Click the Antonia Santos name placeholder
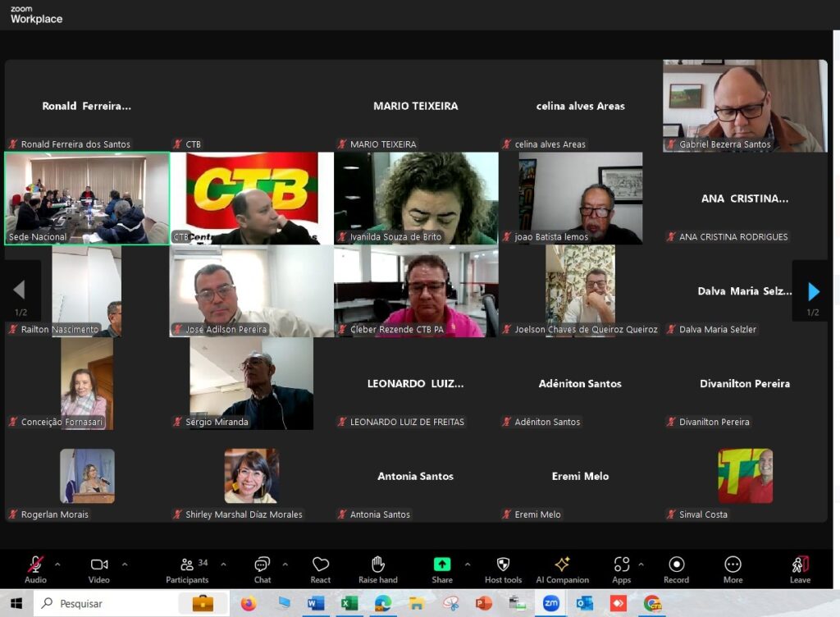The width and height of the screenshot is (840, 617). [x=416, y=476]
